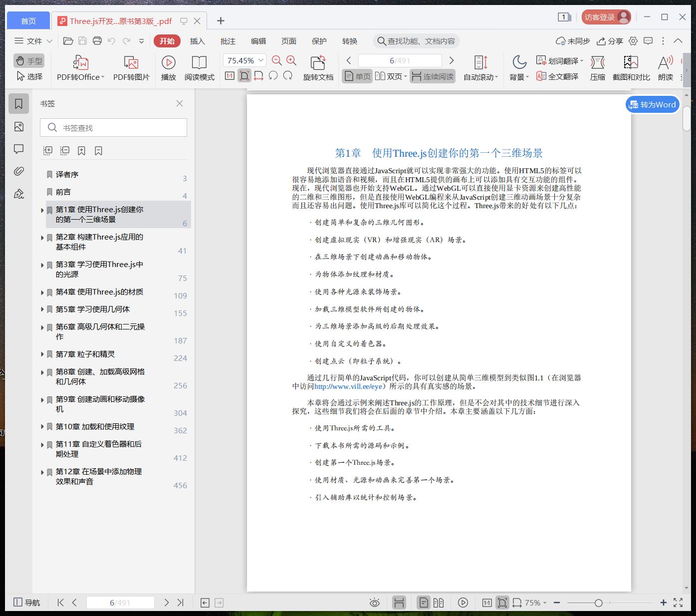Click the zoom out magnifier
Image resolution: width=696 pixels, height=616 pixels.
click(277, 60)
